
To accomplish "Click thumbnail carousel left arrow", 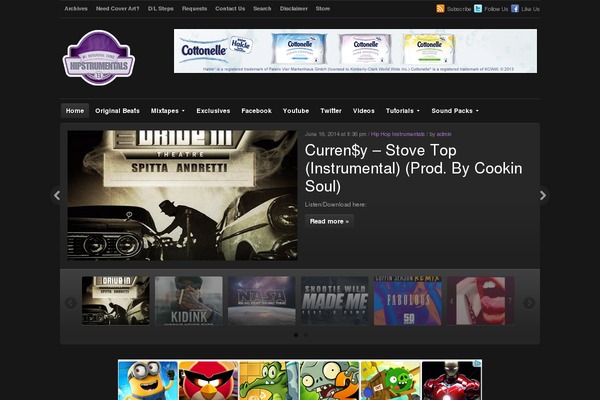I will (70, 303).
